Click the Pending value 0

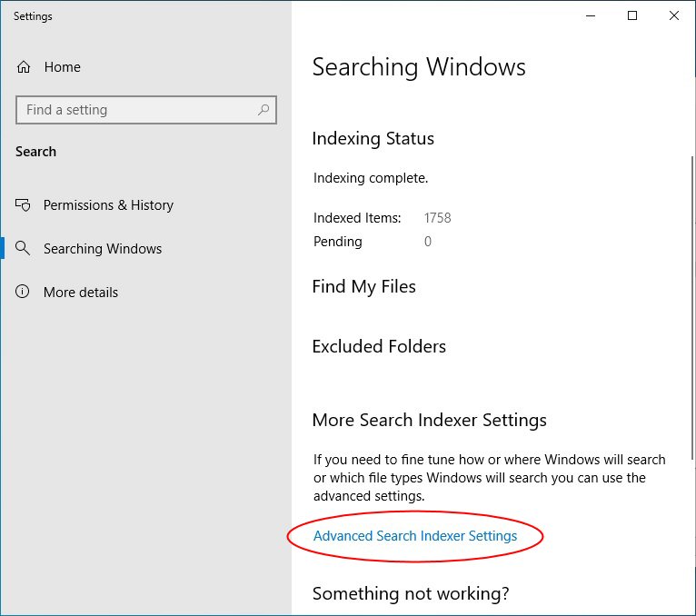(427, 242)
